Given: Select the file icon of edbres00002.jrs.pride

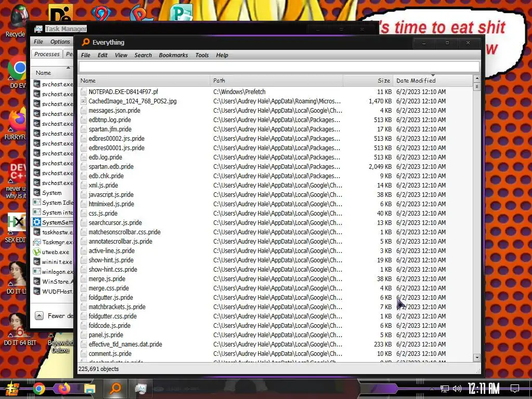Looking at the screenshot, I should point(84,138).
